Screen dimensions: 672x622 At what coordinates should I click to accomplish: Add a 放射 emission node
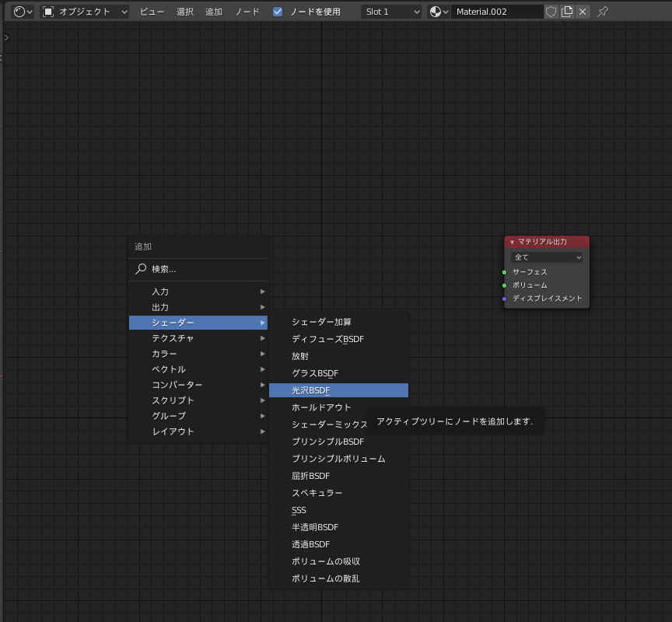338,356
